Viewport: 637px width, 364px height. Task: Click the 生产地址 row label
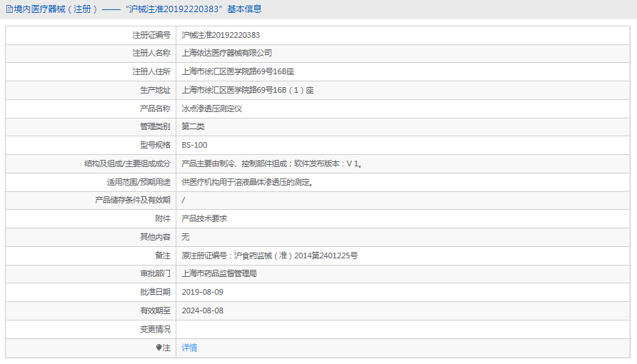point(155,90)
